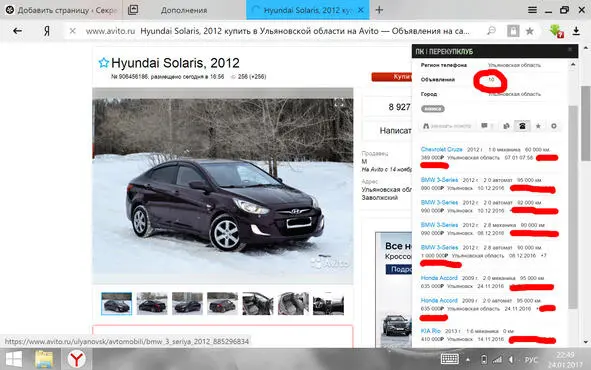Click the comments icon in the extension toolbar
Image resolution: width=591 pixels, height=370 pixels.
point(485,126)
